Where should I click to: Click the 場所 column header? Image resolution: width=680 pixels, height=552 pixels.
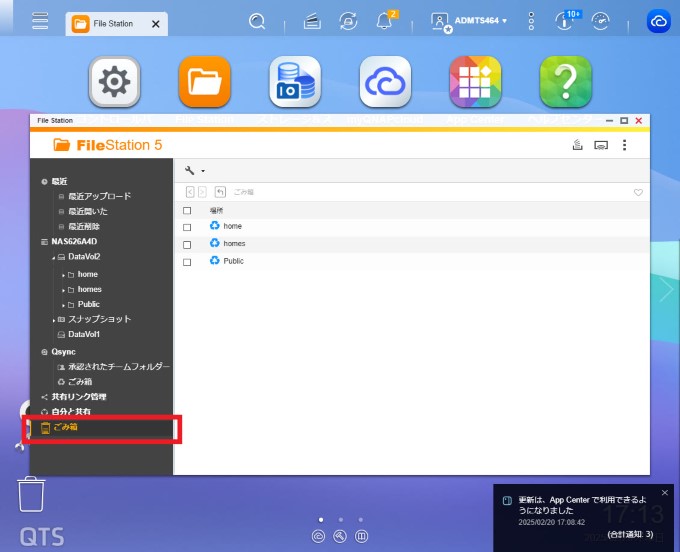coord(216,210)
